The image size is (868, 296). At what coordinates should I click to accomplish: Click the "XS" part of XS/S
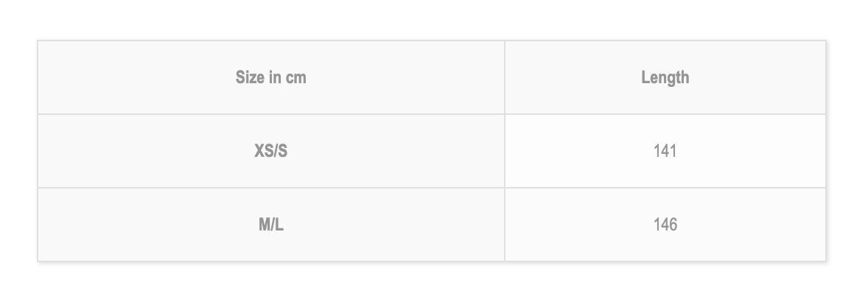coord(265,151)
